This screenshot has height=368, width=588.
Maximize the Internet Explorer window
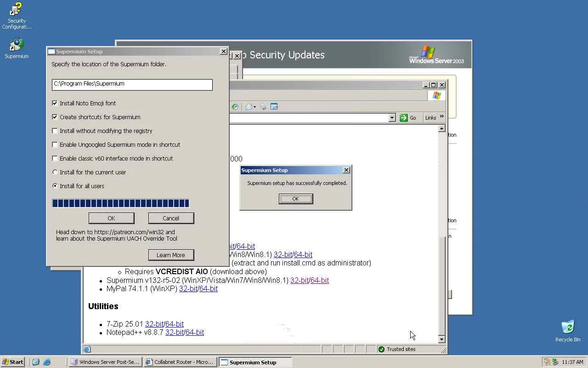pos(434,85)
